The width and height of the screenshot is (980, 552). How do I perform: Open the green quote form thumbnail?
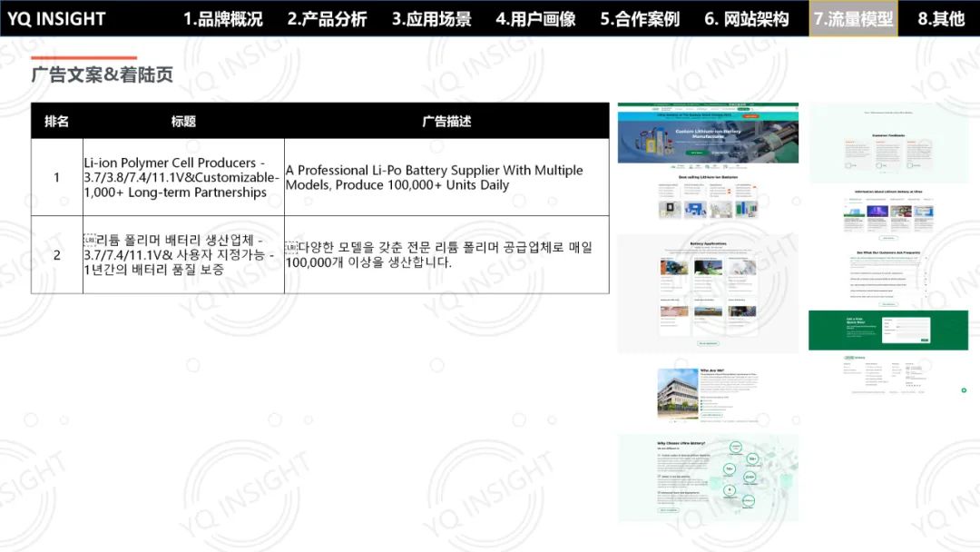tap(888, 330)
